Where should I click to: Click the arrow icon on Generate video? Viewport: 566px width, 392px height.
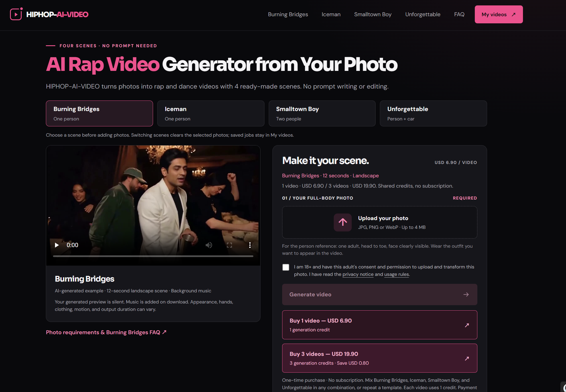click(x=466, y=295)
